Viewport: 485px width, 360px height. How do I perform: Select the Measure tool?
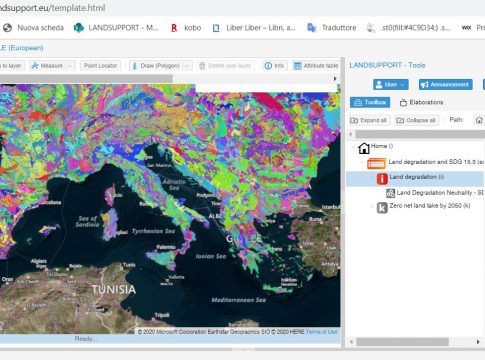47,66
